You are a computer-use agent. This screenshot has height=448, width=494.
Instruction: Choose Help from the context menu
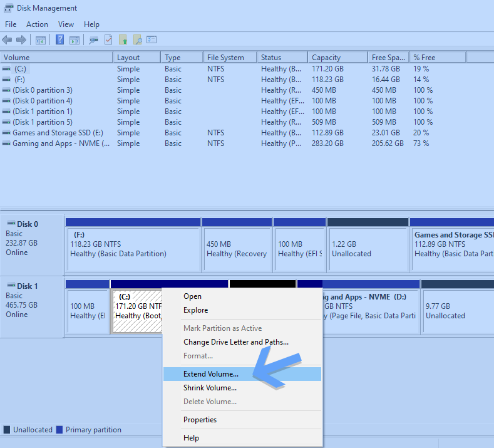[x=242, y=438]
